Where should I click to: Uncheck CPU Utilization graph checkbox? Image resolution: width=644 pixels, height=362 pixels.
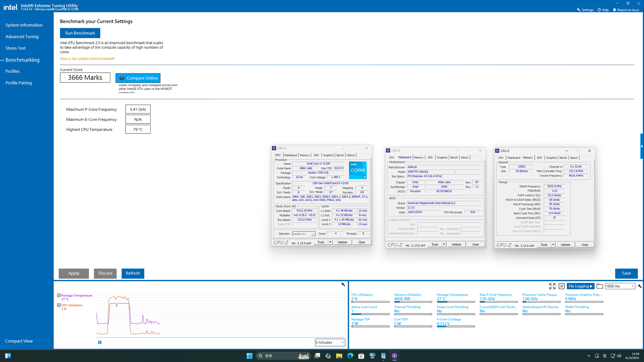(x=59, y=305)
